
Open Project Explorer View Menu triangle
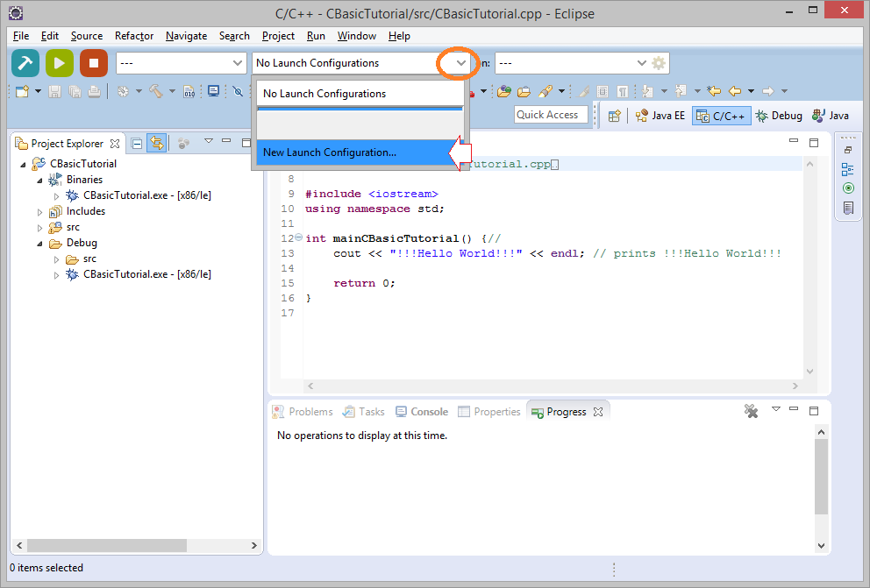[209, 141]
